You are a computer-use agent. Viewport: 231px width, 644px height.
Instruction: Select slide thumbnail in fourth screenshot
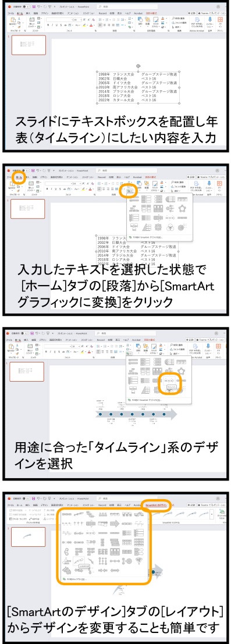coord(28,537)
